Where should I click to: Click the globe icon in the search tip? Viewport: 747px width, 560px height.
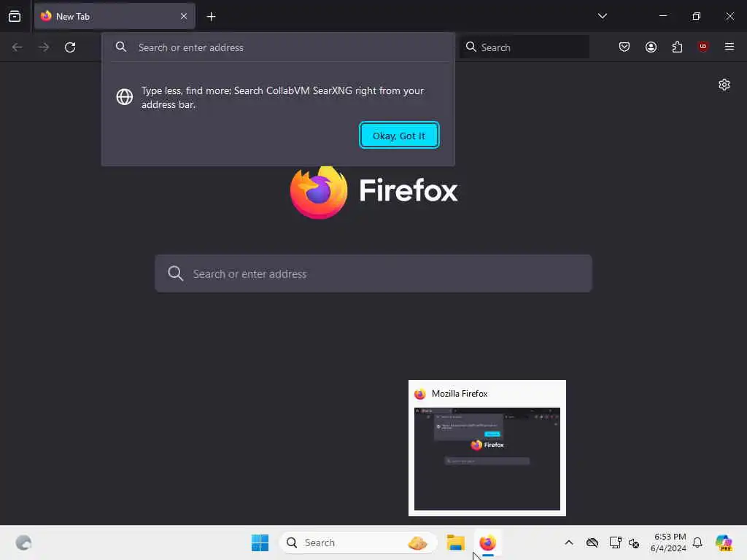(124, 97)
